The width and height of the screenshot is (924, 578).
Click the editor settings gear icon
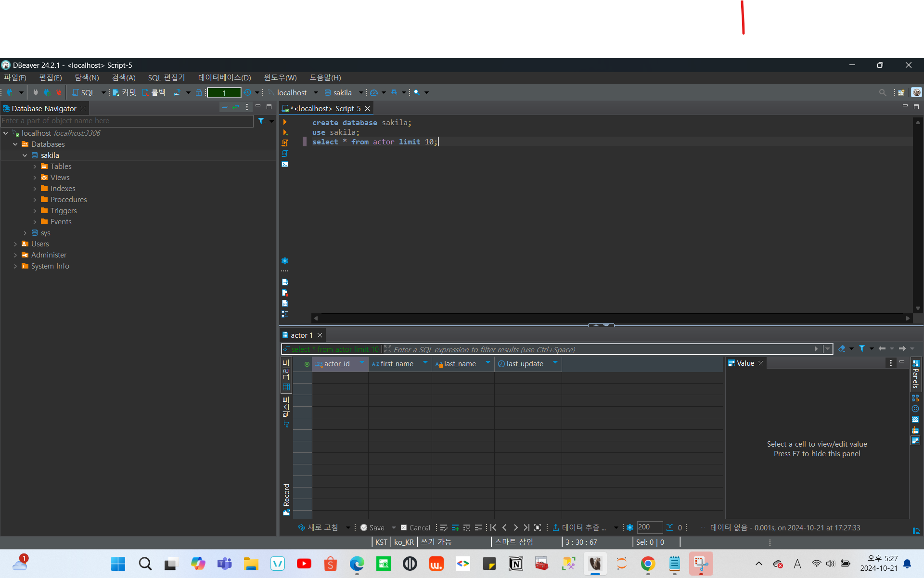click(x=285, y=261)
